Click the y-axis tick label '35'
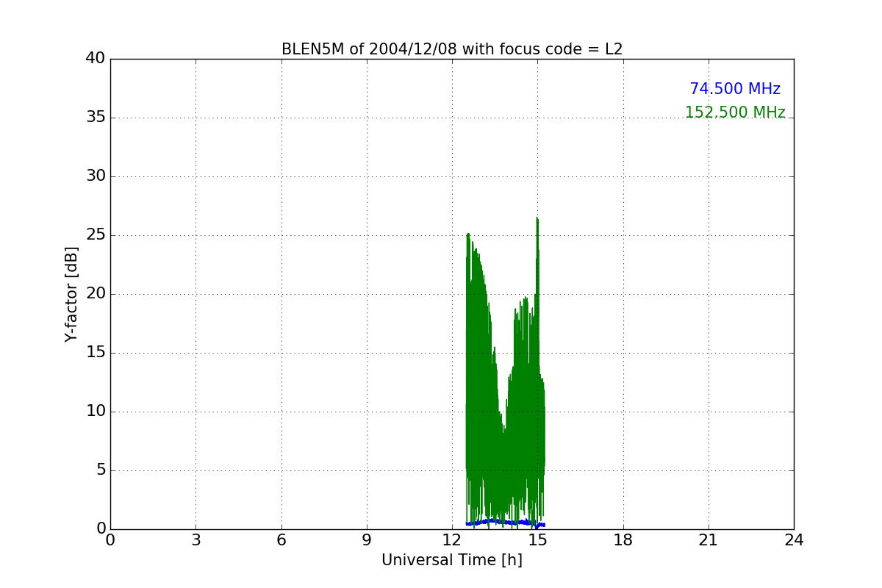The width and height of the screenshot is (882, 588). [x=96, y=117]
